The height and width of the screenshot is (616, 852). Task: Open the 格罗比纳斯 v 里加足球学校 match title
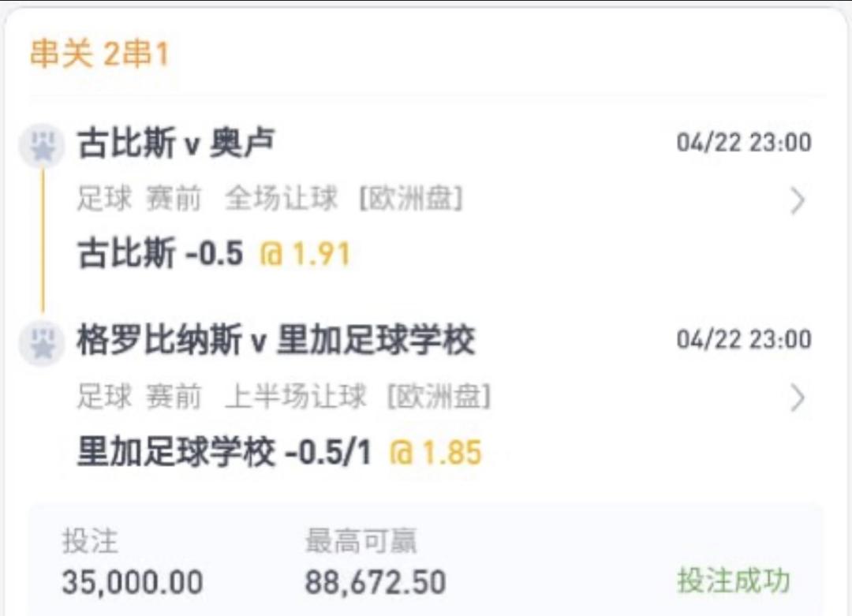(276, 341)
